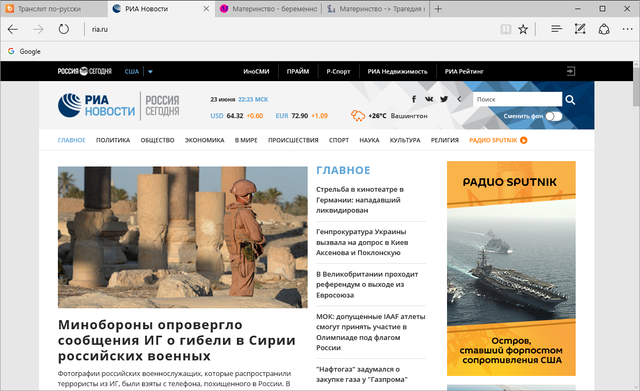The image size is (640, 391).
Task: Click the share icon in toolbar
Action: click(x=604, y=29)
